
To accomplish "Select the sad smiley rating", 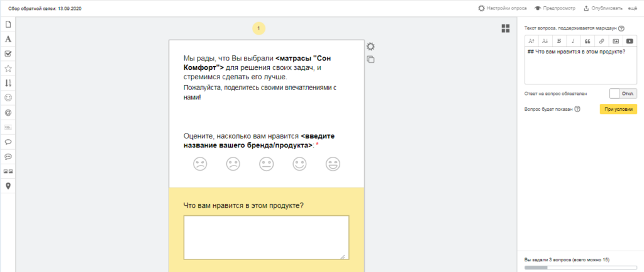I will pos(233,164).
